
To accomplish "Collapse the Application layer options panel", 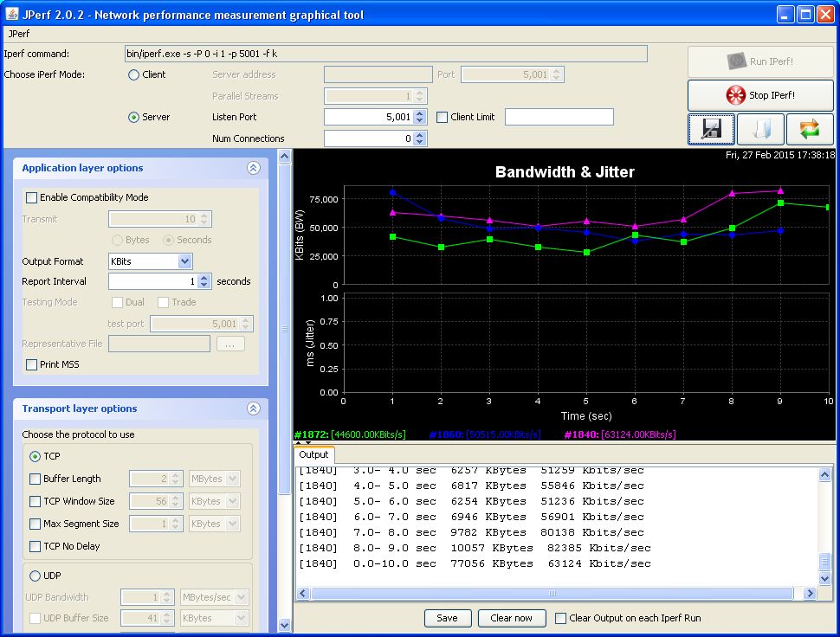I will 253,169.
